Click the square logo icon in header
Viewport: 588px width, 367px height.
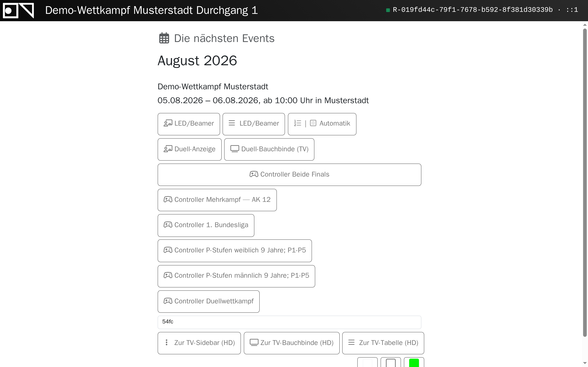pos(18,10)
